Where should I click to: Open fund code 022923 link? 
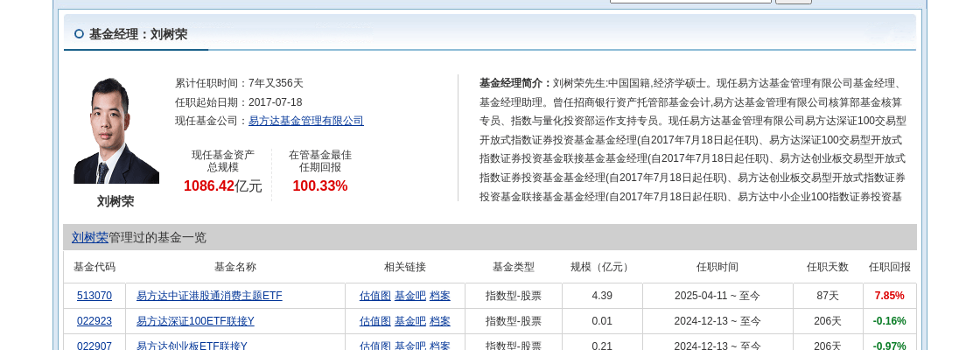pyautogui.click(x=94, y=321)
